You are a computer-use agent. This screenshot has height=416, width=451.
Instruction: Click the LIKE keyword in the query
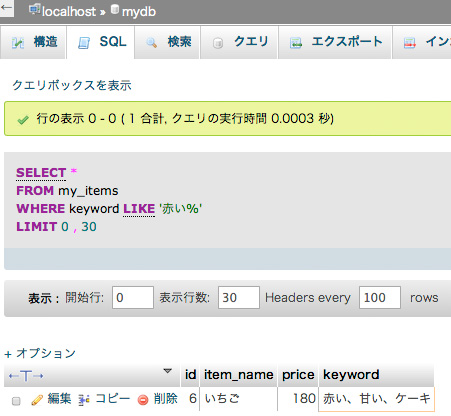tap(139, 209)
